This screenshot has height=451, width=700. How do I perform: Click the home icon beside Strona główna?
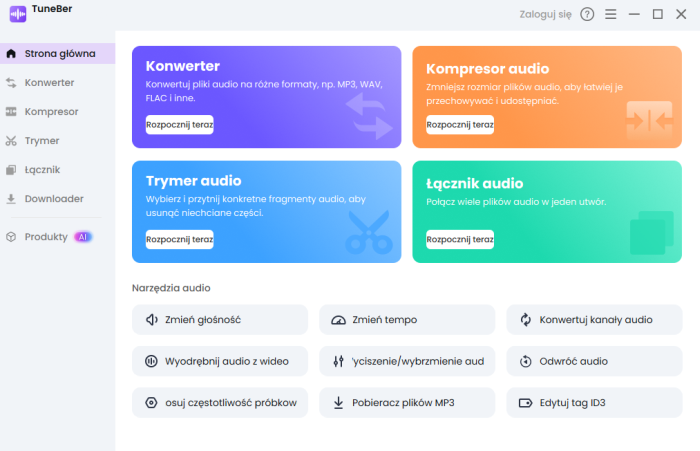tap(11, 54)
